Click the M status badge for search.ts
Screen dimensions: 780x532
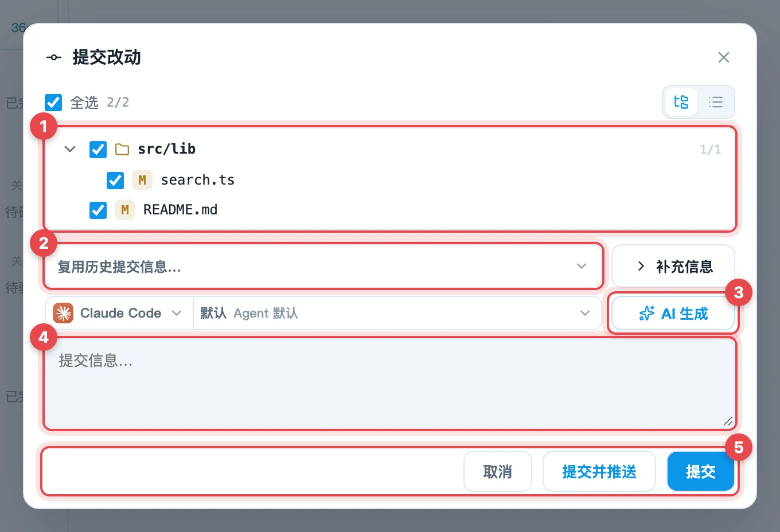point(142,180)
